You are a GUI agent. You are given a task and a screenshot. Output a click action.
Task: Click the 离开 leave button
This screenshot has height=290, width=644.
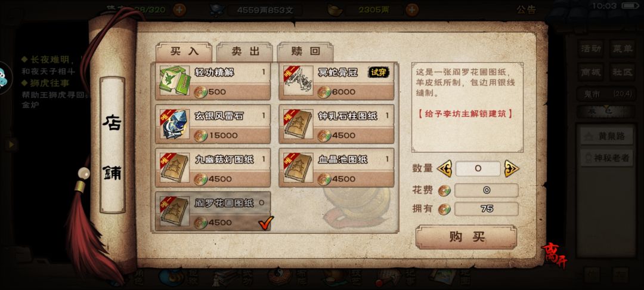[554, 255]
